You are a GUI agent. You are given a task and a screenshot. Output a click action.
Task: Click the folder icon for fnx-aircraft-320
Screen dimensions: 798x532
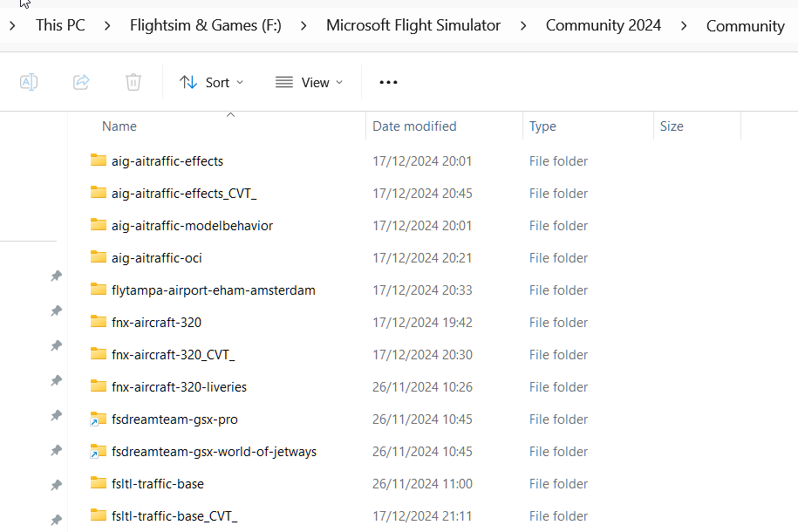click(99, 322)
